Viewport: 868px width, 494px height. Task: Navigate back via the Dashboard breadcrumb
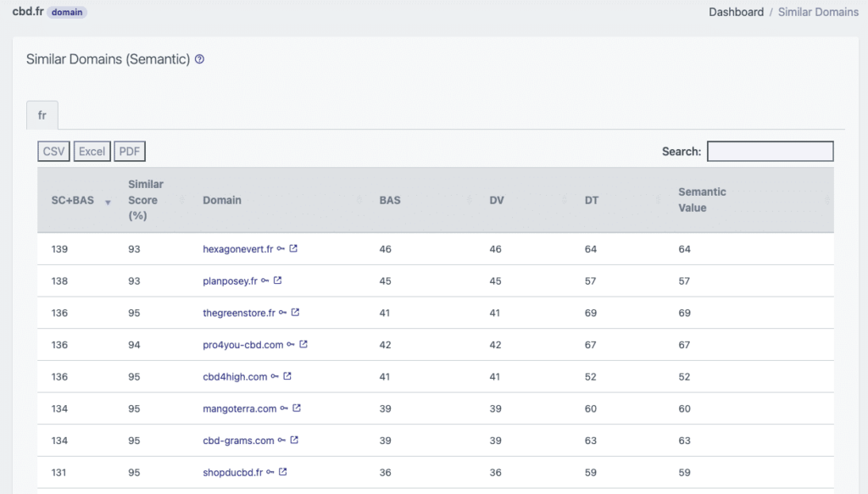736,12
